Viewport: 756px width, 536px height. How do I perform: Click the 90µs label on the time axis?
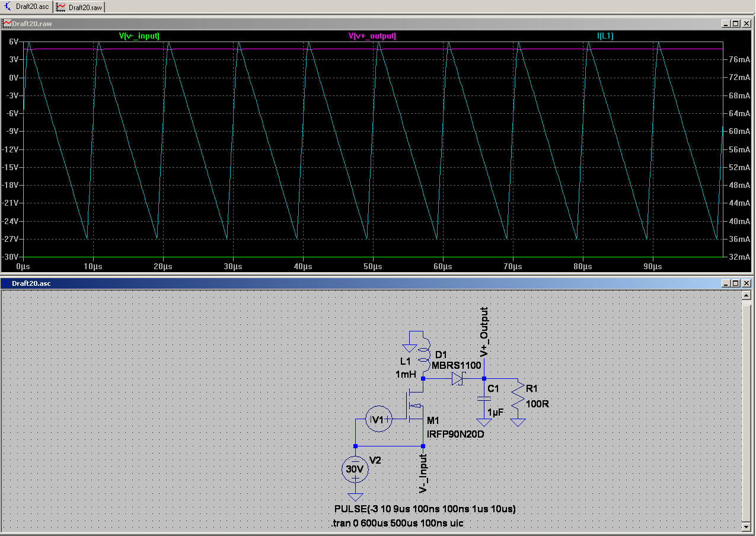tap(653, 267)
